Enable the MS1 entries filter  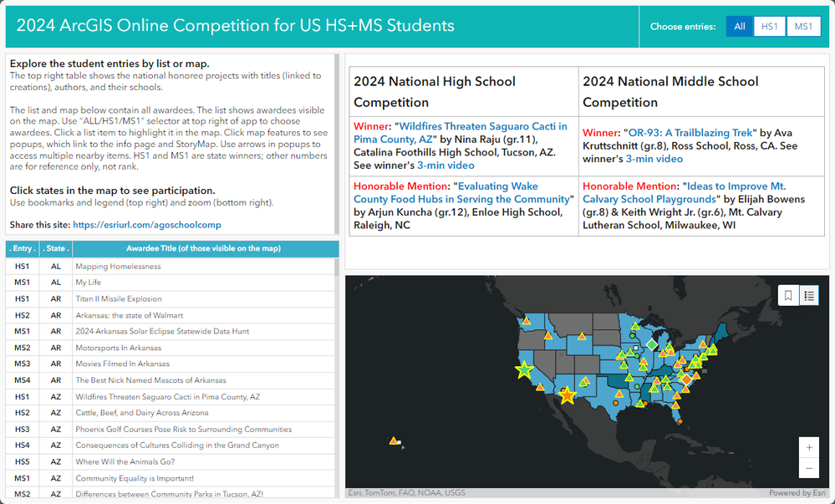[x=803, y=26]
